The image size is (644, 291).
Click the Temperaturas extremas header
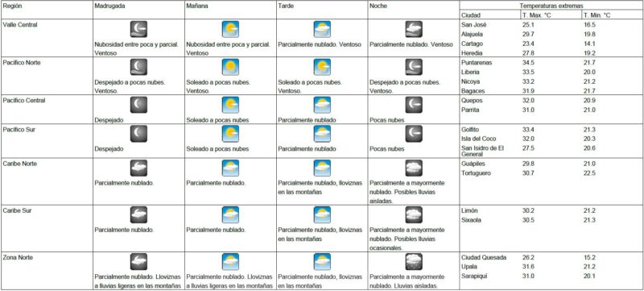point(551,6)
